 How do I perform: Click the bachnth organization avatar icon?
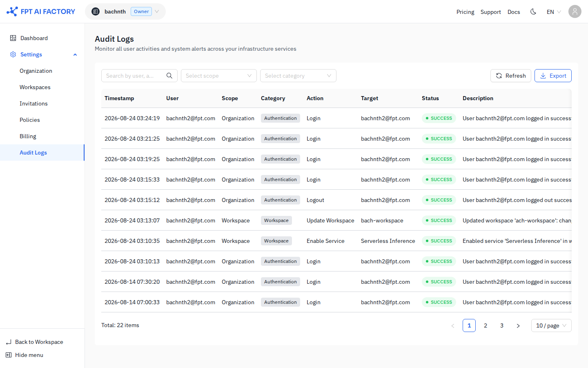click(96, 11)
